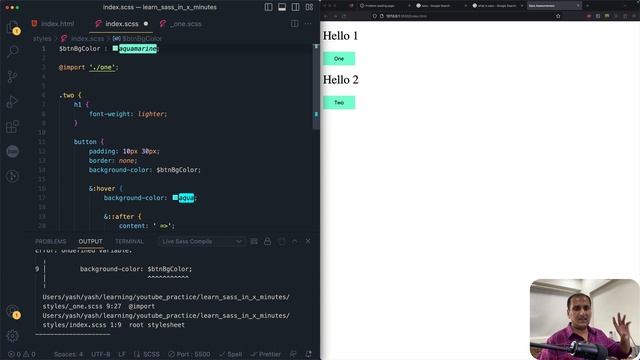Viewport: 640px width, 360px height.
Task: Click the font-weight: lighter code line
Action: coord(128,114)
